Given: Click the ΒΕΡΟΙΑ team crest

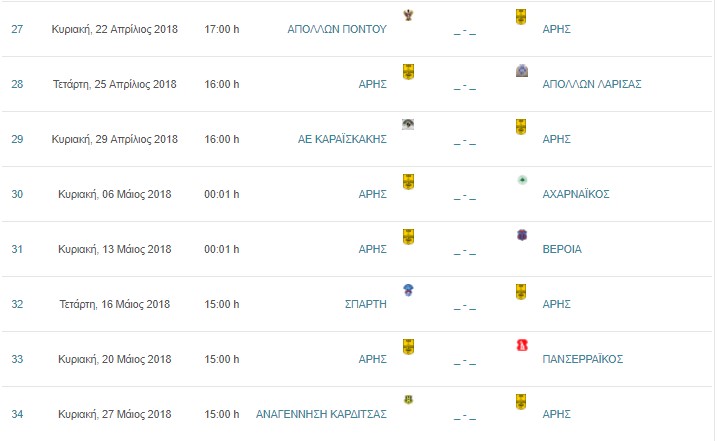Looking at the screenshot, I should click(522, 235).
